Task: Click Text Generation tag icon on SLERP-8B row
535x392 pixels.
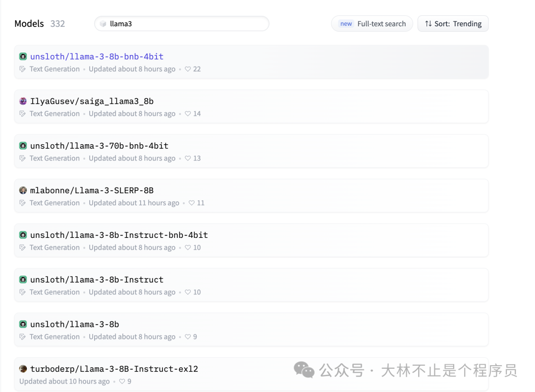Action: (22, 203)
